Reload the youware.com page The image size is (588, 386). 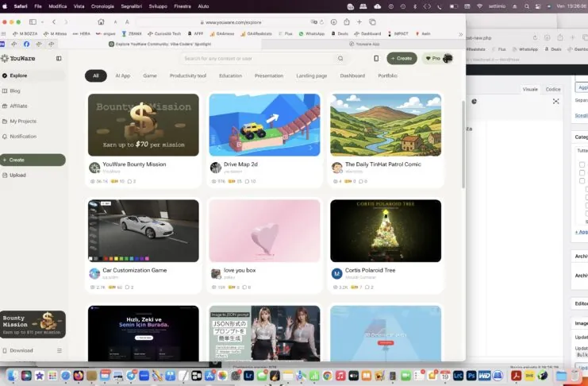321,22
